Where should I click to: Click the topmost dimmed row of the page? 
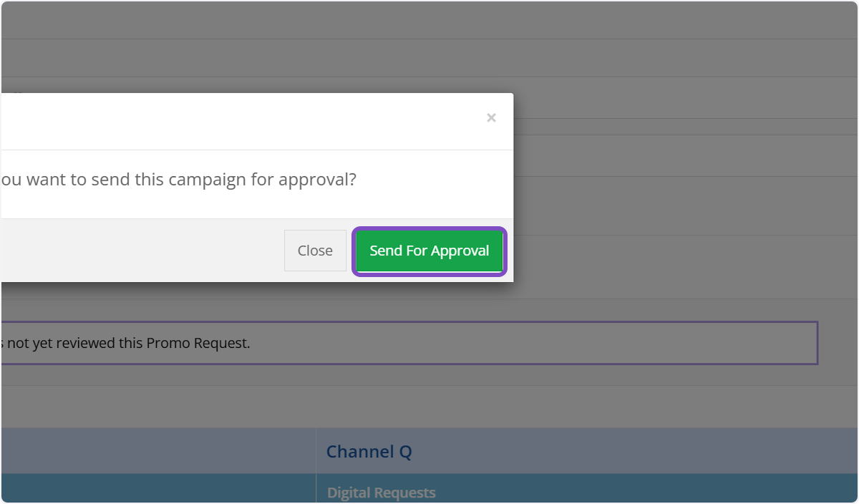pyautogui.click(x=429, y=20)
